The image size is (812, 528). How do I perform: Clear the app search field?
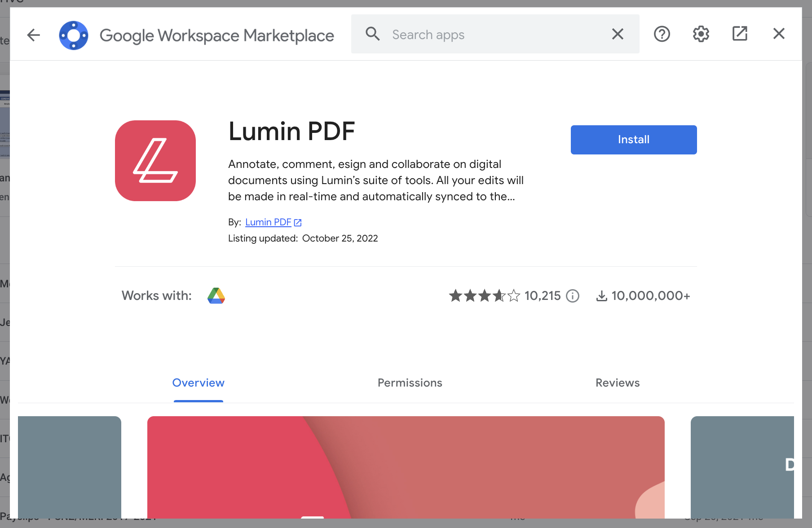pos(618,34)
